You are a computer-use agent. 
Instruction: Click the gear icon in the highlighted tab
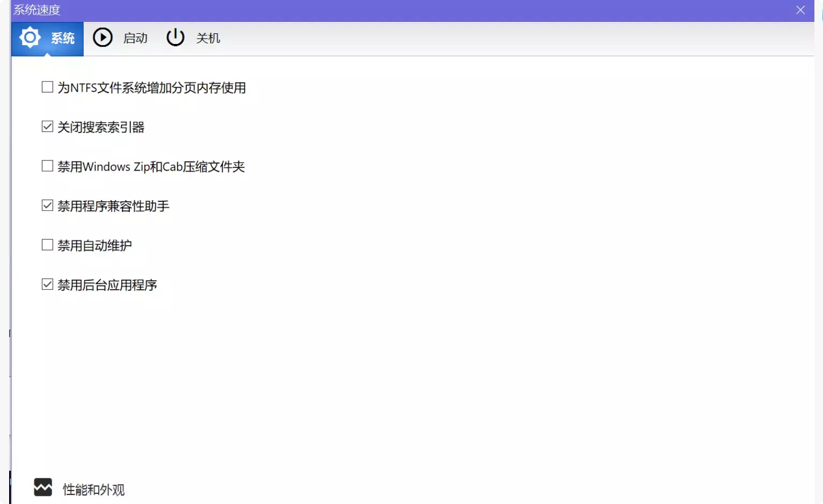coord(30,38)
